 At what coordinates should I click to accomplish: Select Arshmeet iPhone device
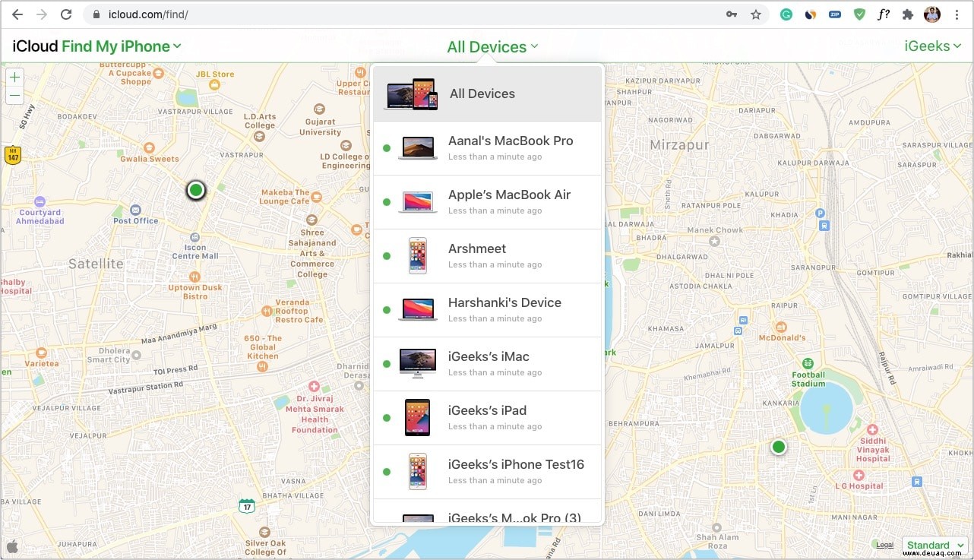pyautogui.click(x=487, y=256)
